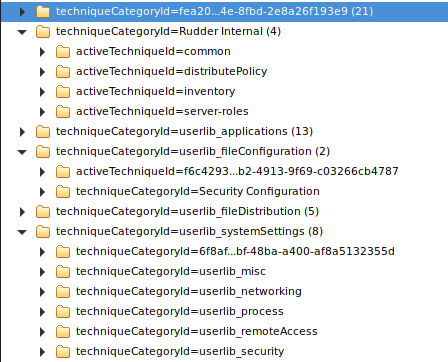
Task: Expand userlib_networking category arrow
Action: pyautogui.click(x=42, y=292)
